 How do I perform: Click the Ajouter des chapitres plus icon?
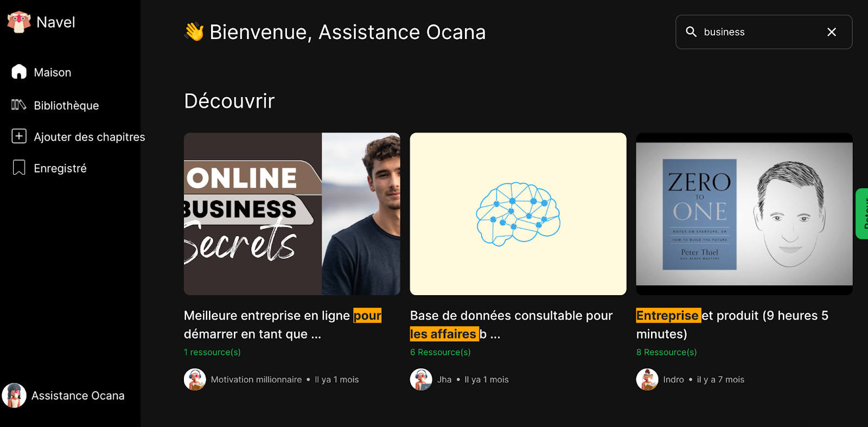pyautogui.click(x=19, y=136)
